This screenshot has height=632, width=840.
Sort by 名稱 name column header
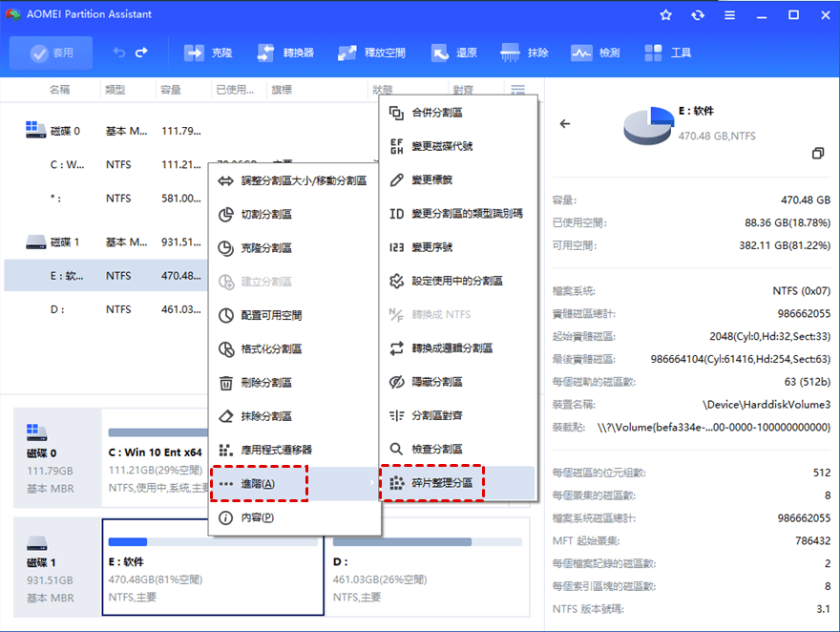(x=59, y=90)
